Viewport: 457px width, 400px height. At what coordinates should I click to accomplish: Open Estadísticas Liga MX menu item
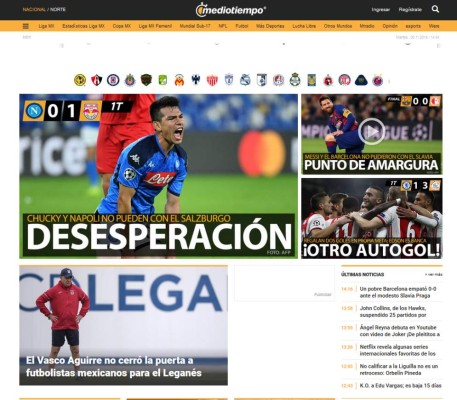coord(83,26)
